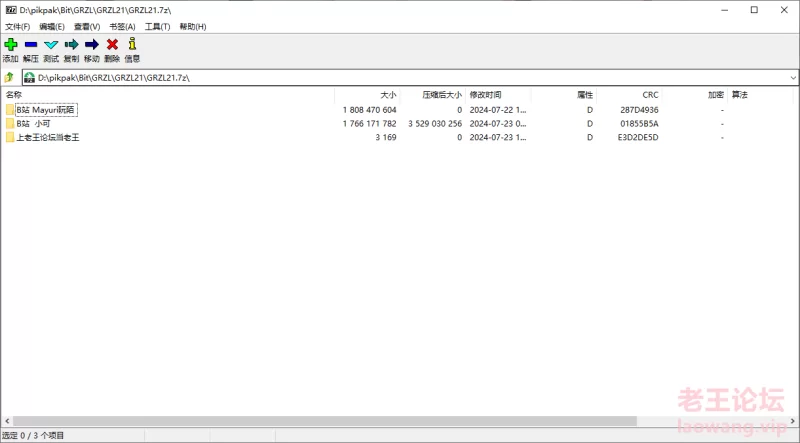
Task: Click CRC value E3D2DE5D
Action: click(x=638, y=137)
